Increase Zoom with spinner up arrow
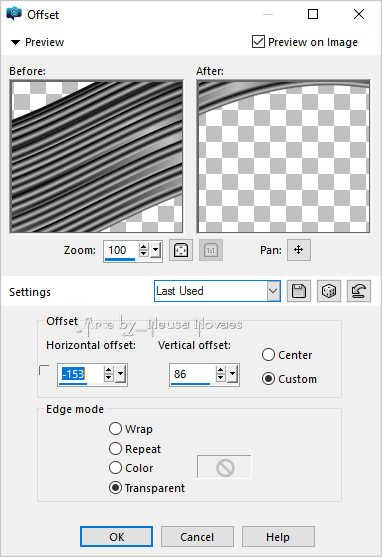This screenshot has height=557, width=382. point(144,246)
